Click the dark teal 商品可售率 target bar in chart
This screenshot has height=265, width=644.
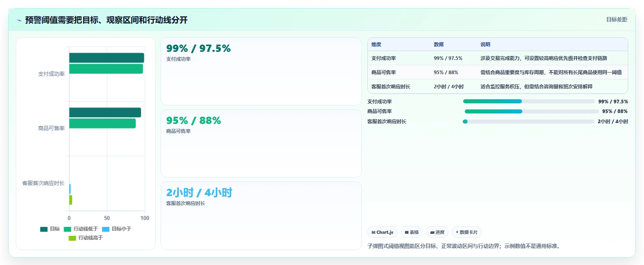tap(105, 113)
